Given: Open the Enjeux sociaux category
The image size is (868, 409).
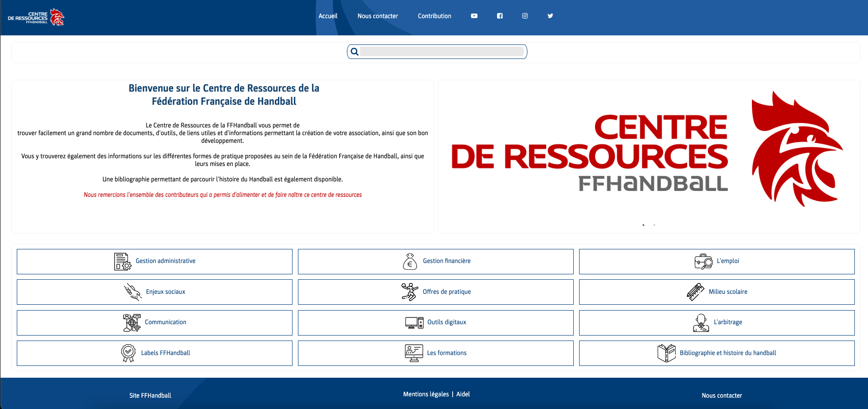Looking at the screenshot, I should [155, 292].
